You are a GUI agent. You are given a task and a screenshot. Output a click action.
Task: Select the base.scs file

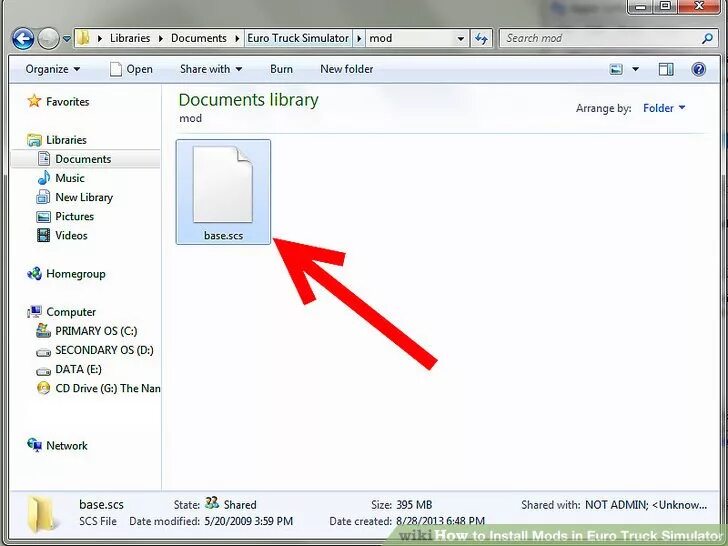(223, 192)
